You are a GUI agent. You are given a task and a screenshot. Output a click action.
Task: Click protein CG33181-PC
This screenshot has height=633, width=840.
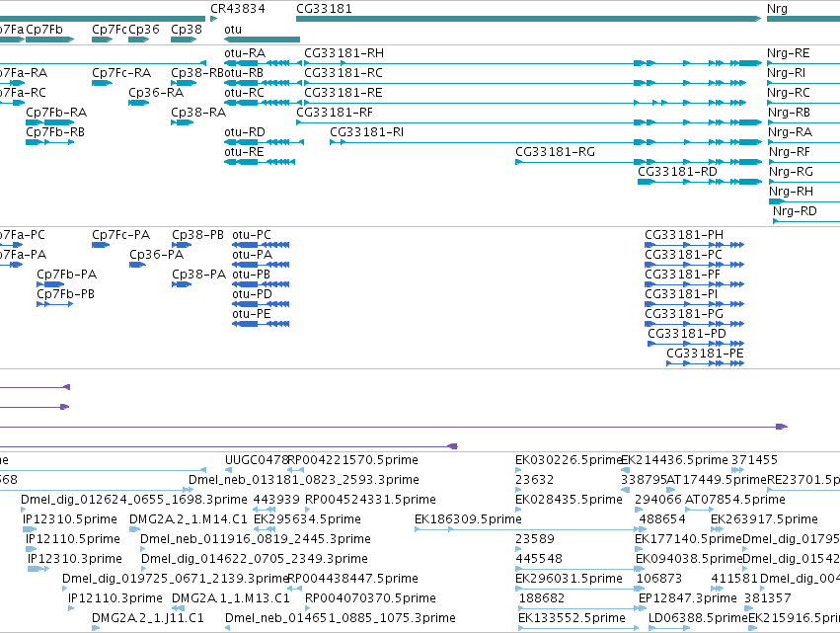694,265
